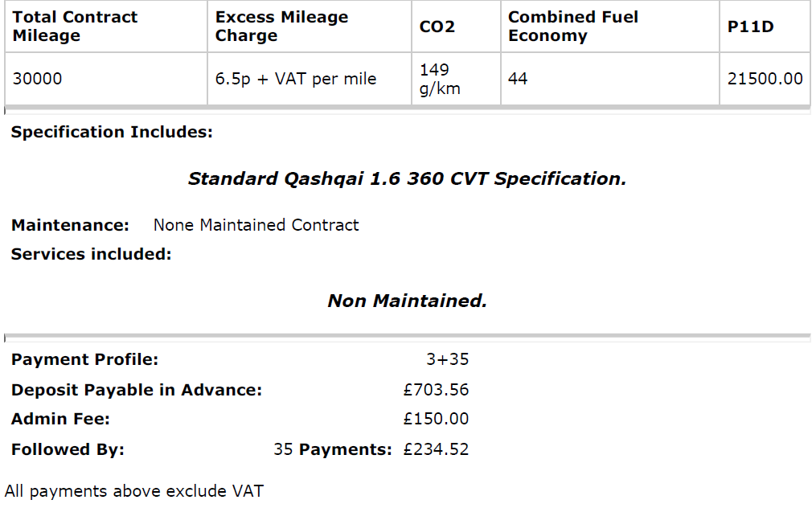Click the payment profile value 3+35
Image resolution: width=812 pixels, height=508 pixels.
(447, 359)
